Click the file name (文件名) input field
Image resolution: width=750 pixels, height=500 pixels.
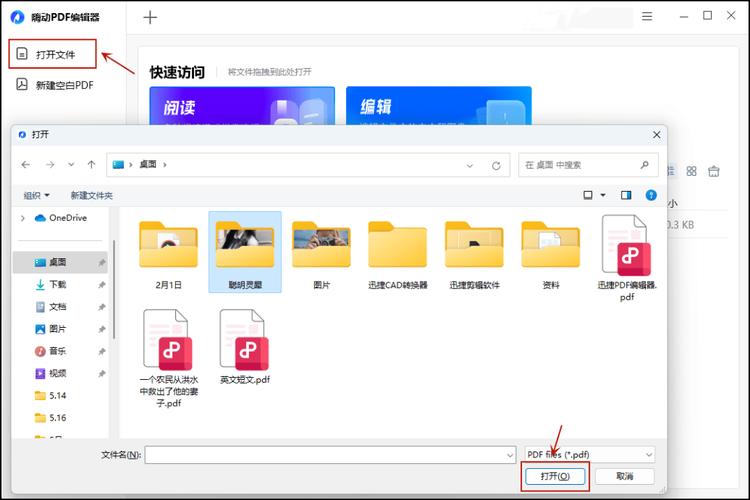pyautogui.click(x=325, y=455)
